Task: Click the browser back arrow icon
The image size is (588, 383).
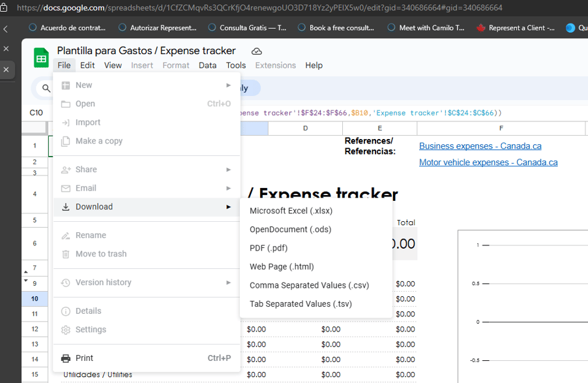Action: click(x=6, y=29)
